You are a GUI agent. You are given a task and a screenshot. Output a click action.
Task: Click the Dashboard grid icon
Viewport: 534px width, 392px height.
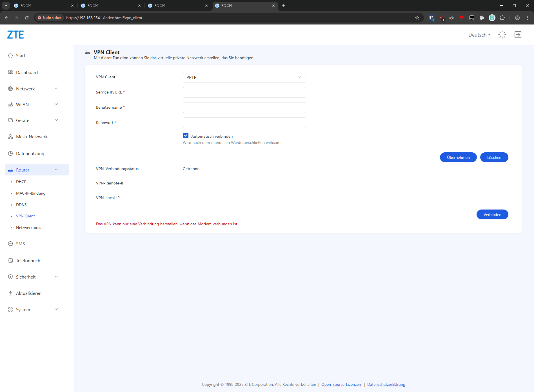(x=10, y=72)
